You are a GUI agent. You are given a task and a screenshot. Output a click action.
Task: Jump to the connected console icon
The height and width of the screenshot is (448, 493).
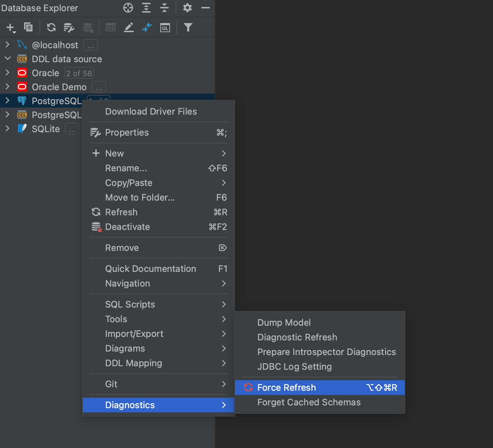pyautogui.click(x=147, y=27)
